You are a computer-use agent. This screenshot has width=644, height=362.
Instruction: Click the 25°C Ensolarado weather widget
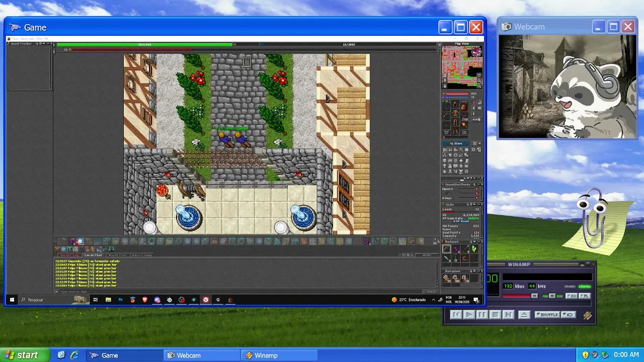pyautogui.click(x=409, y=300)
